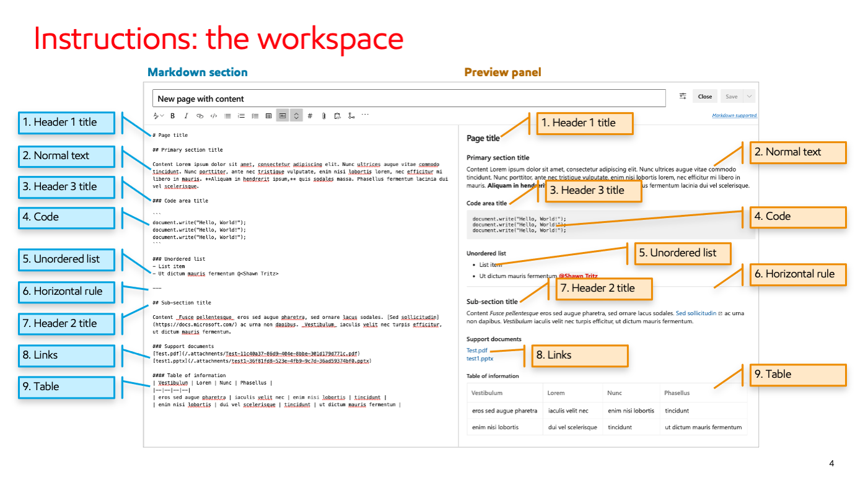Insert a hyperlink using the link icon
The image size is (868, 488).
coord(199,116)
